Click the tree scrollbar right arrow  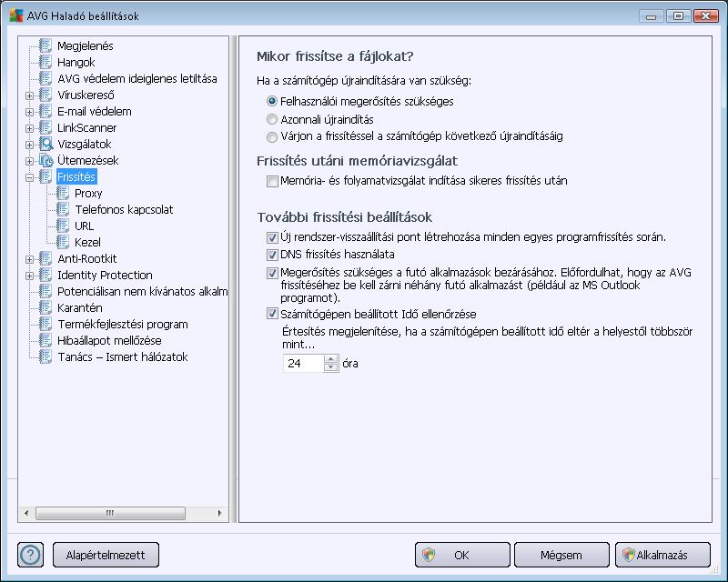219,513
